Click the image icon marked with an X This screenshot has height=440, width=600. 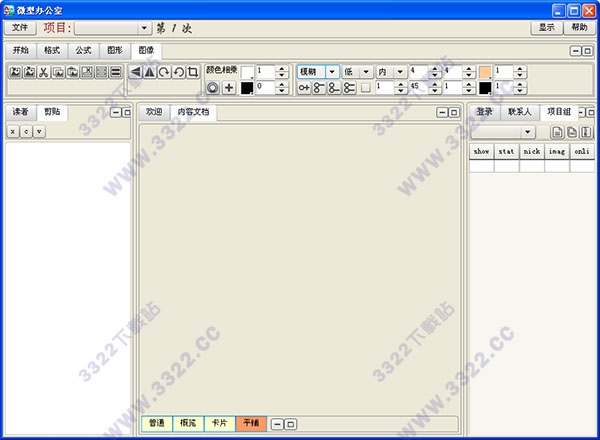[87, 72]
